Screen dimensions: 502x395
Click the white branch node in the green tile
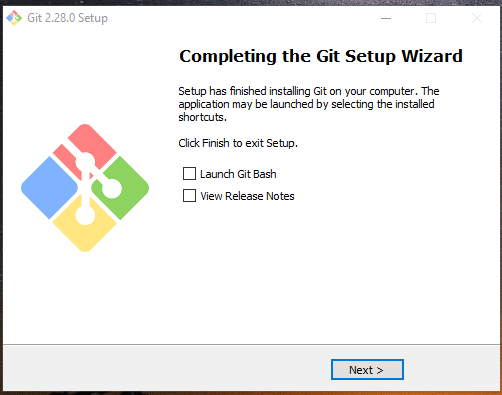click(x=112, y=188)
